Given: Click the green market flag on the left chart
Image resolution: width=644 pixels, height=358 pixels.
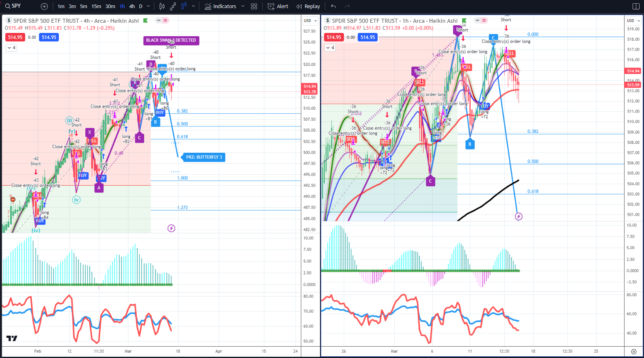Looking at the screenshot, I should click(x=145, y=21).
